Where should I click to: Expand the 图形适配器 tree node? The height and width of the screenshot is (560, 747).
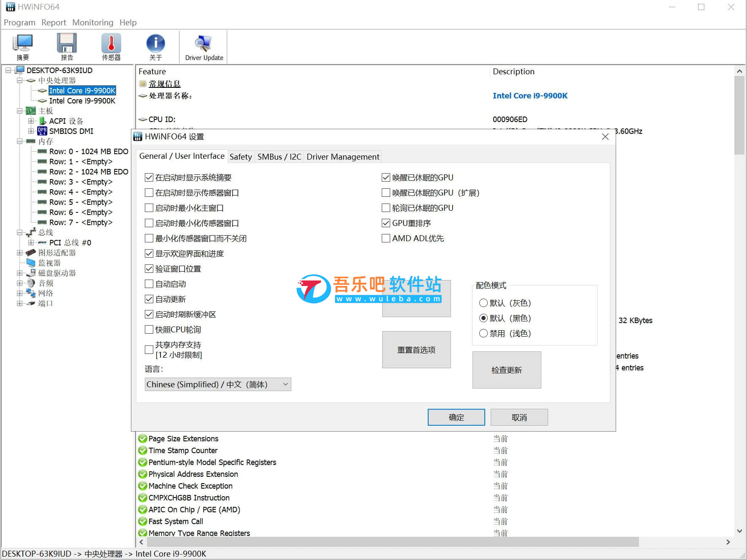pos(19,253)
